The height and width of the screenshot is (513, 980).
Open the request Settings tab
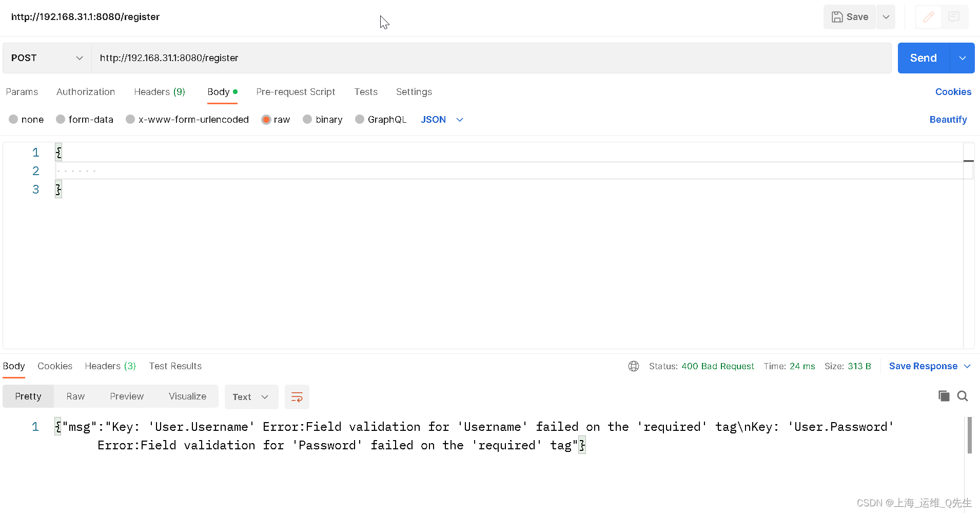(x=414, y=92)
